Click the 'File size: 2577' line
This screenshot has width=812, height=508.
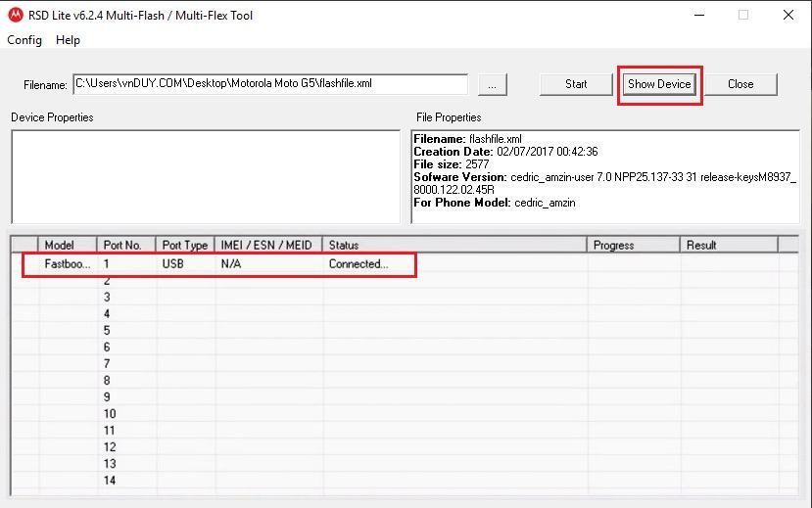(451, 164)
